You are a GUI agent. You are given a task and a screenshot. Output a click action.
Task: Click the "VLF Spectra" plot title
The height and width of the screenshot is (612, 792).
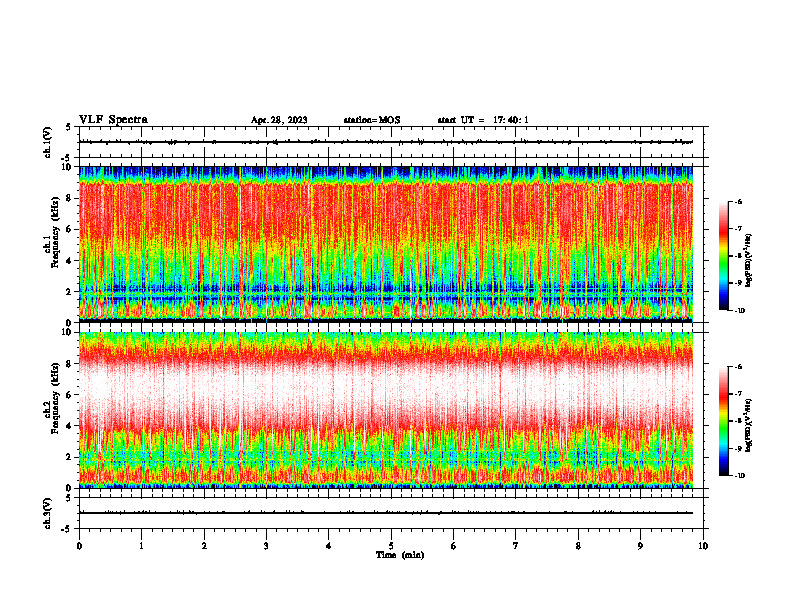point(113,120)
